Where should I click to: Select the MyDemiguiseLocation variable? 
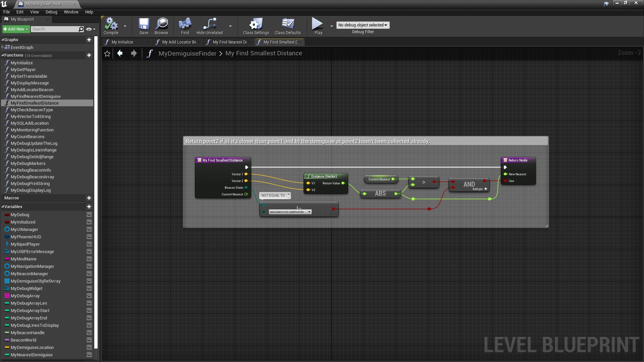coord(32,348)
